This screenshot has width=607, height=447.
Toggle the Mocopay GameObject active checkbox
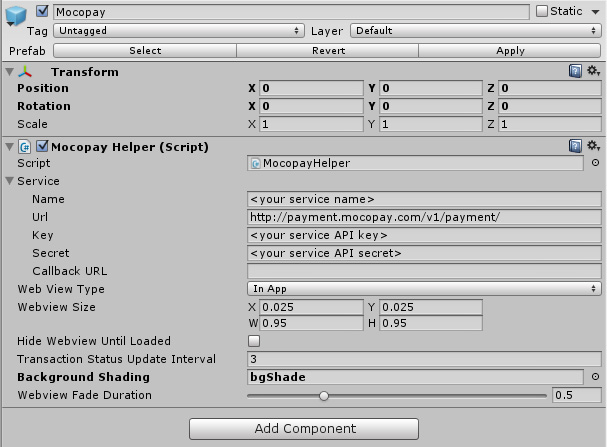coord(42,11)
